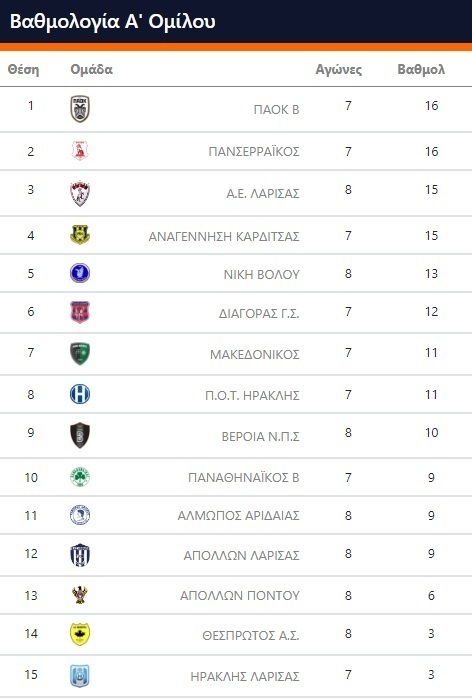Click the Νίκη Βόλου round blue logo
Viewport: 472px width, 699px height.
(x=80, y=273)
